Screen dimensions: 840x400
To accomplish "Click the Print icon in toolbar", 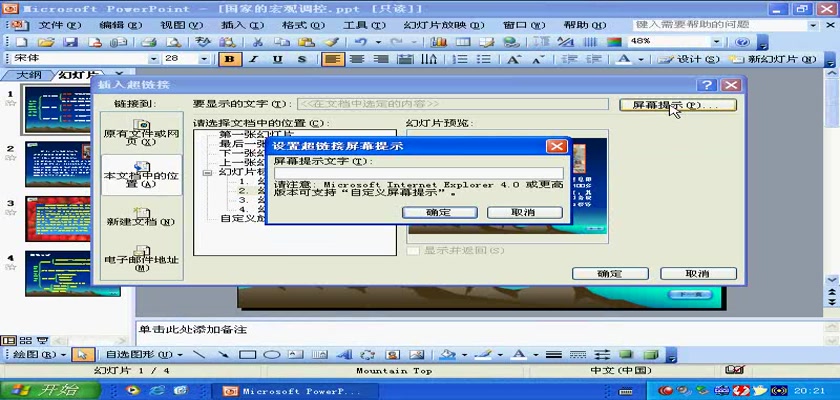I will click(x=149, y=42).
